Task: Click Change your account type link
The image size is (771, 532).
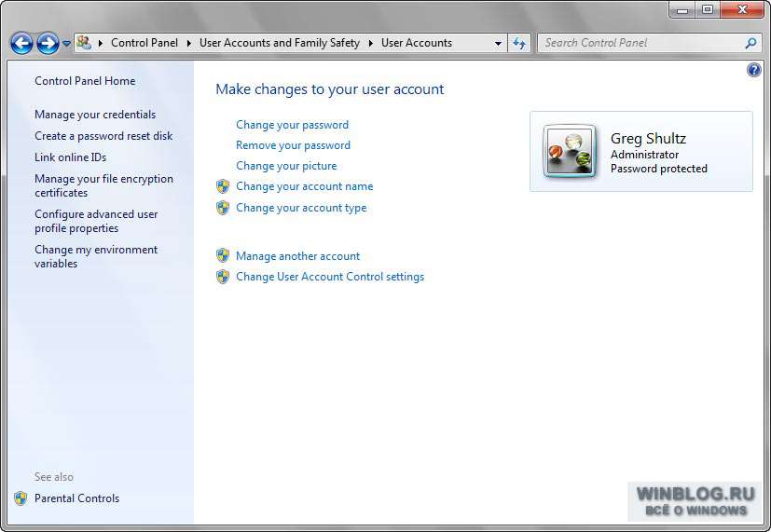Action: click(x=301, y=208)
